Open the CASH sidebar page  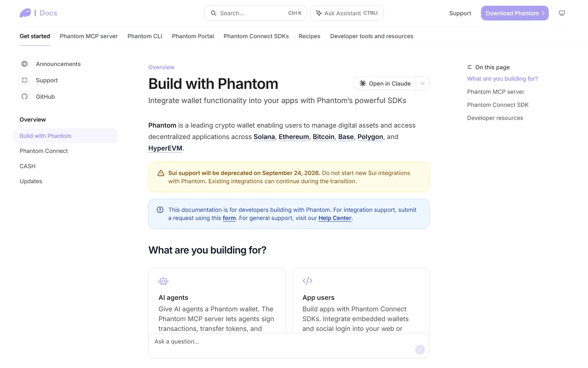[x=28, y=166]
